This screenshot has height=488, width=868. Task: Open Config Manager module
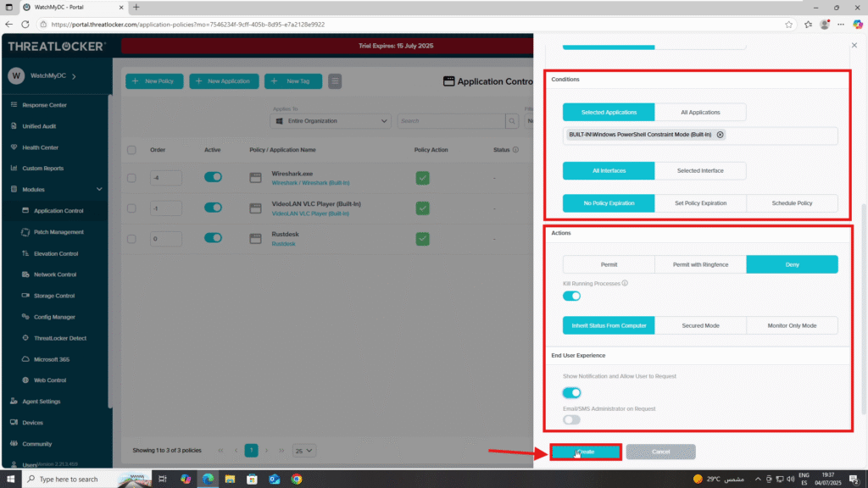click(54, 317)
